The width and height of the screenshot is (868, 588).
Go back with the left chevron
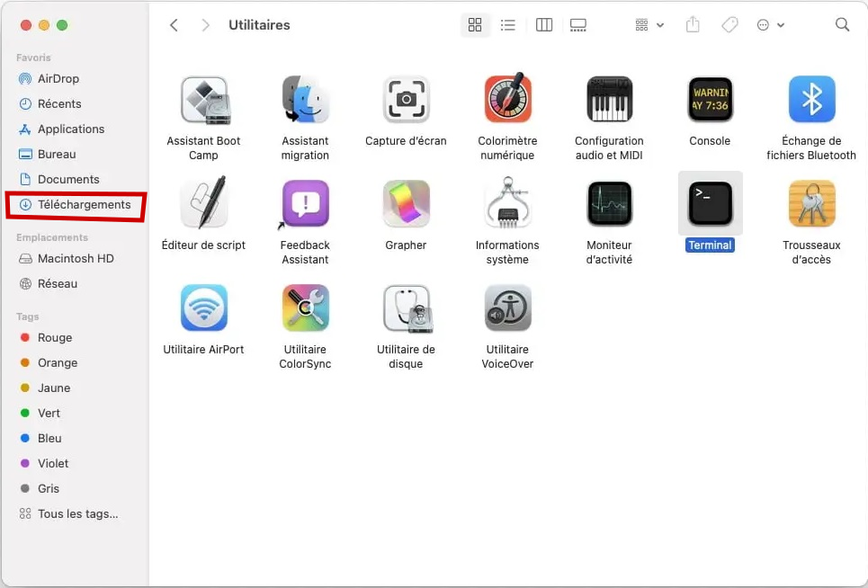click(x=174, y=25)
